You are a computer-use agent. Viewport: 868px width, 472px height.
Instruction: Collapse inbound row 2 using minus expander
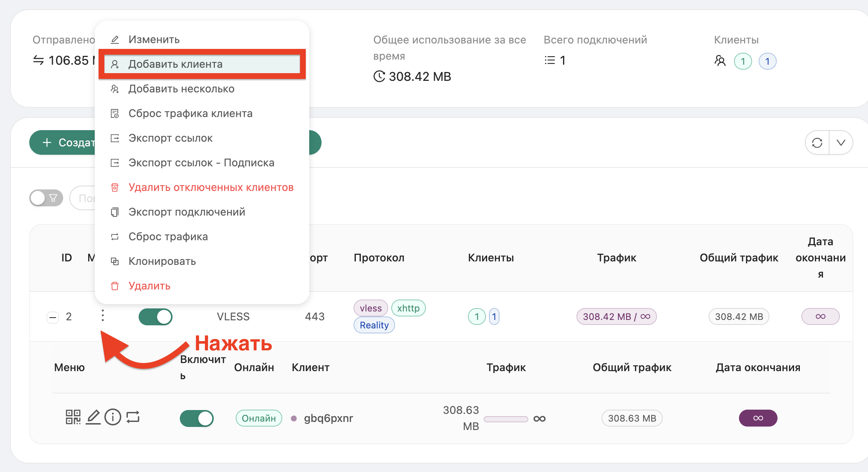[52, 316]
